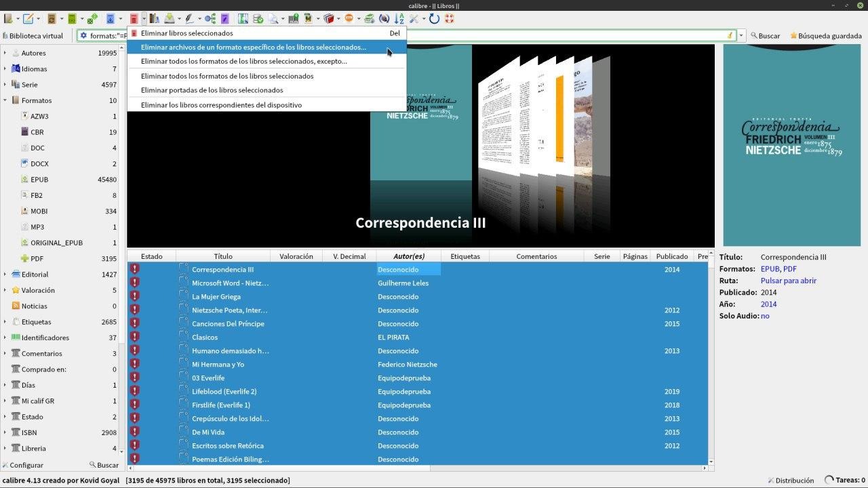This screenshot has width=868, height=488.
Task: Click the A-Z sort icon
Action: [399, 19]
